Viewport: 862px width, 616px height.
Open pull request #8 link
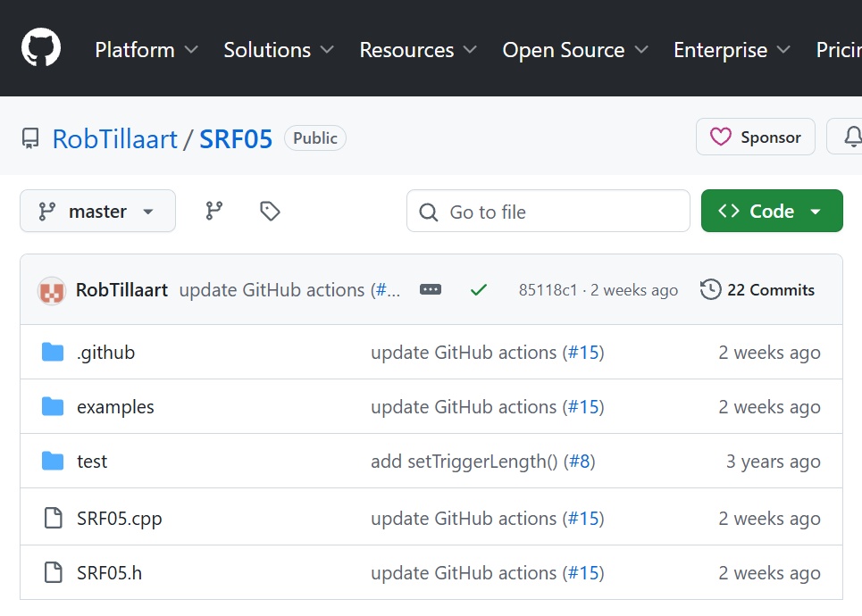click(580, 462)
